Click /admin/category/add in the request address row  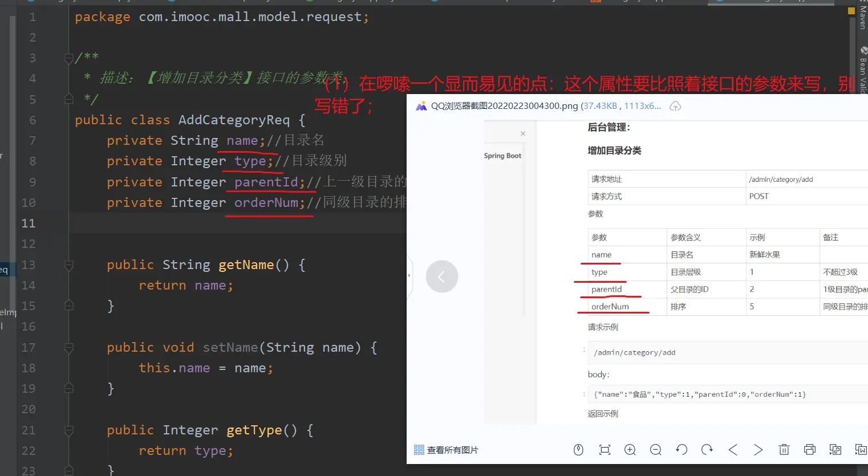(x=781, y=180)
